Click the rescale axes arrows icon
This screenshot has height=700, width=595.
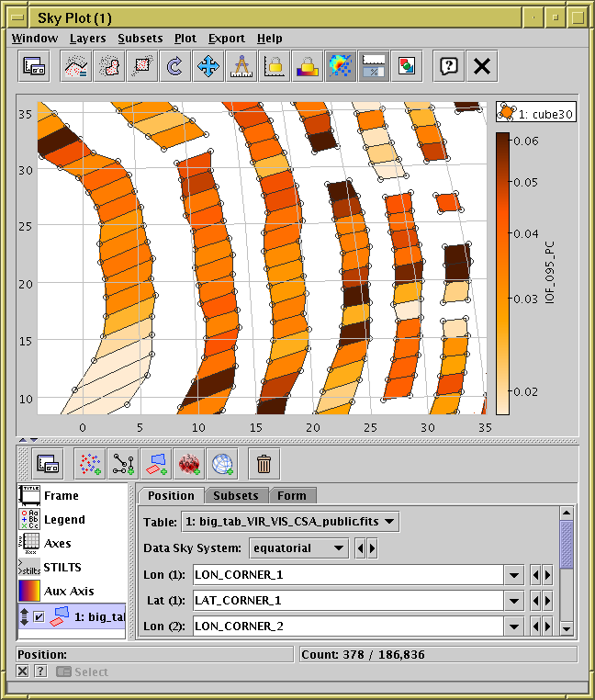[x=208, y=66]
